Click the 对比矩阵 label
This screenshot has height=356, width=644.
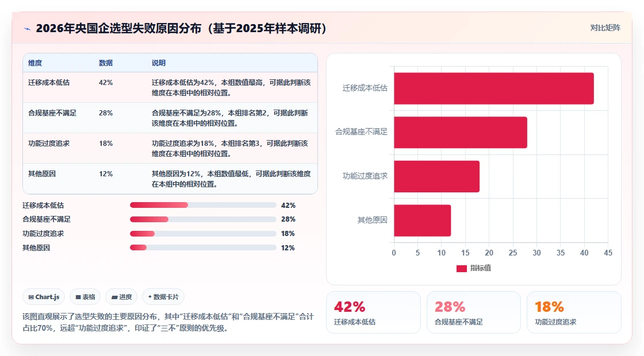tap(605, 28)
